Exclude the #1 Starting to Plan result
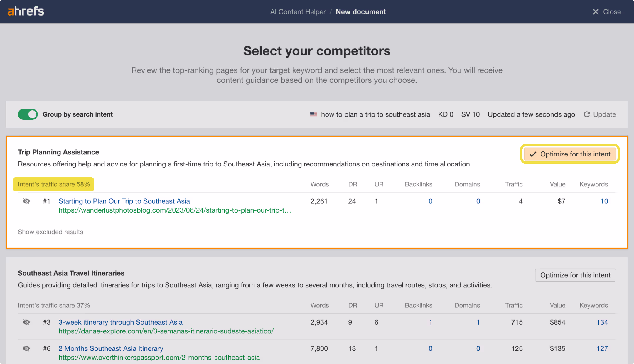This screenshot has height=364, width=634. [26, 201]
